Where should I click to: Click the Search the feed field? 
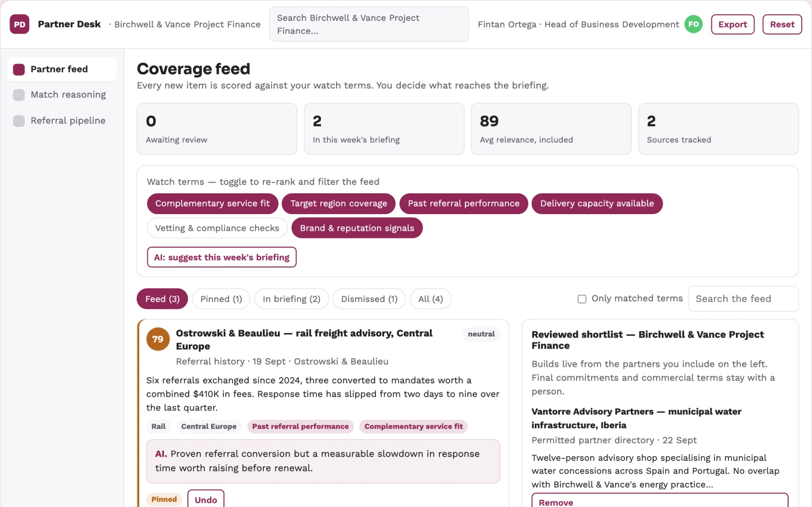(743, 299)
